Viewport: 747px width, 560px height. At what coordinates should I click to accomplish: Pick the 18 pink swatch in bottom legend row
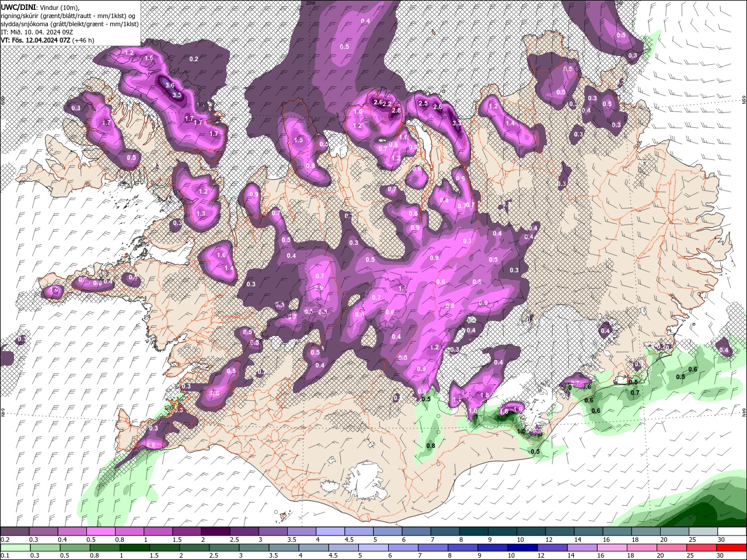(643, 548)
